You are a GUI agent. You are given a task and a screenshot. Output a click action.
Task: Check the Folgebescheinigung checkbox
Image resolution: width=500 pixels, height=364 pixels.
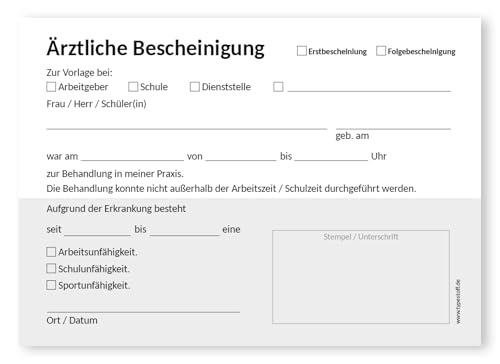click(x=381, y=51)
